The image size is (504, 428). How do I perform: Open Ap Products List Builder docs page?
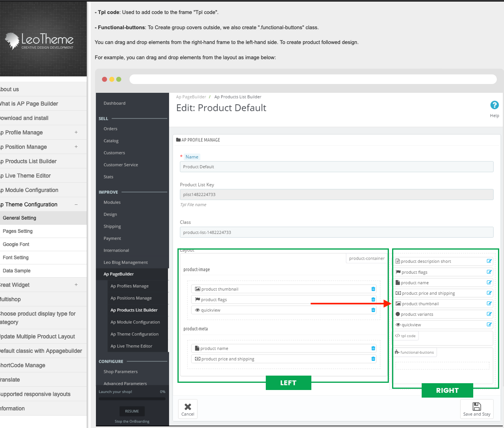point(43,161)
